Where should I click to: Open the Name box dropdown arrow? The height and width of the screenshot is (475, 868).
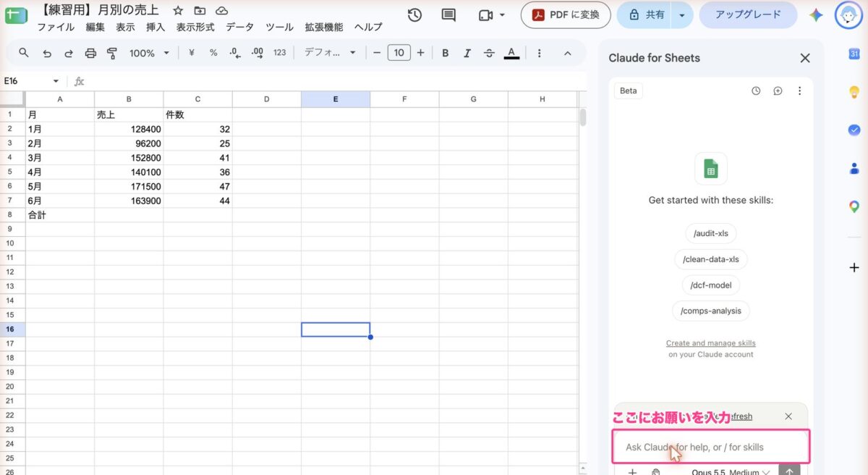[56, 81]
